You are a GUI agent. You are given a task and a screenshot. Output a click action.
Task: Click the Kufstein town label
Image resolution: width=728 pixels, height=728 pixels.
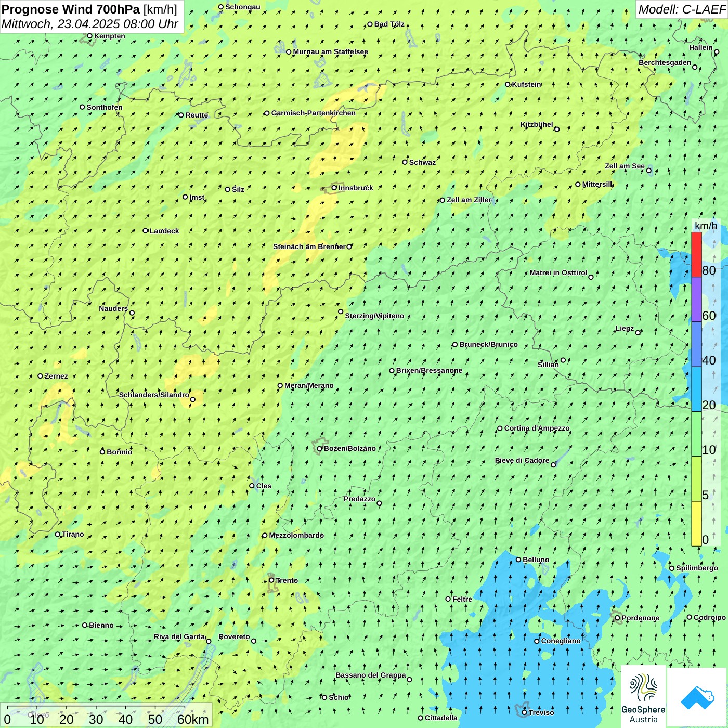[527, 84]
